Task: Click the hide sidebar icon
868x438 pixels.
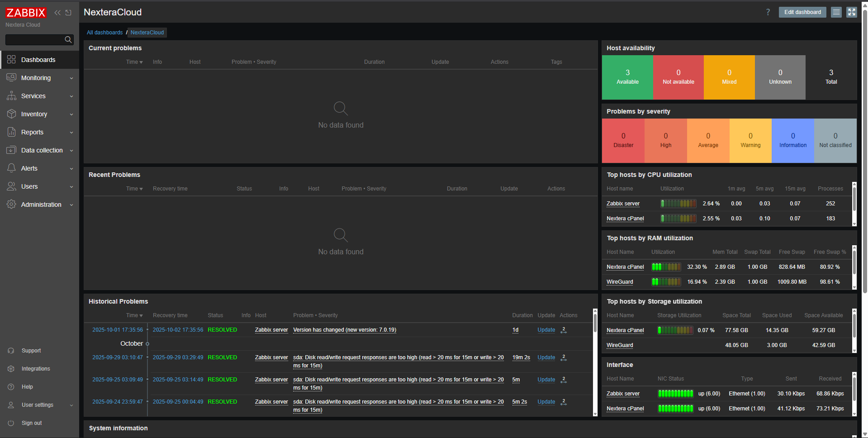Action: point(68,13)
